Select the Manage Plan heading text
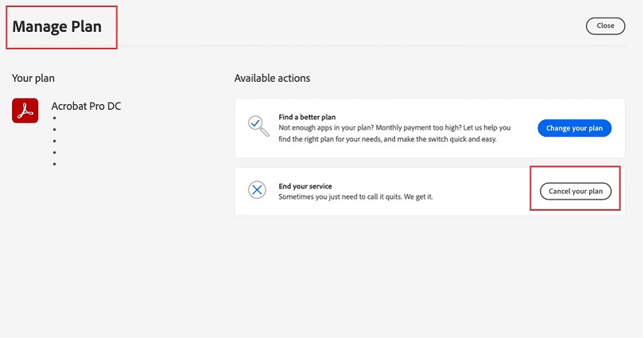Viewport: 644px width, 338px height. pyautogui.click(x=56, y=27)
